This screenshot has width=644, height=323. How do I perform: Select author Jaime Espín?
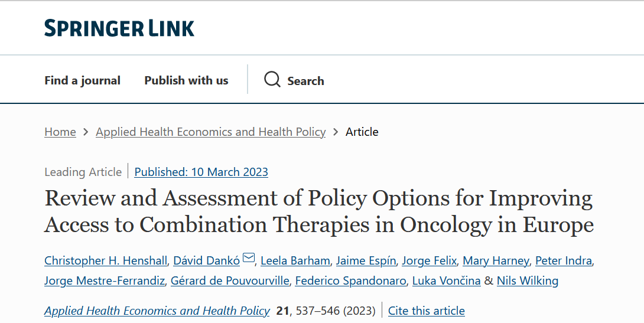tap(366, 260)
